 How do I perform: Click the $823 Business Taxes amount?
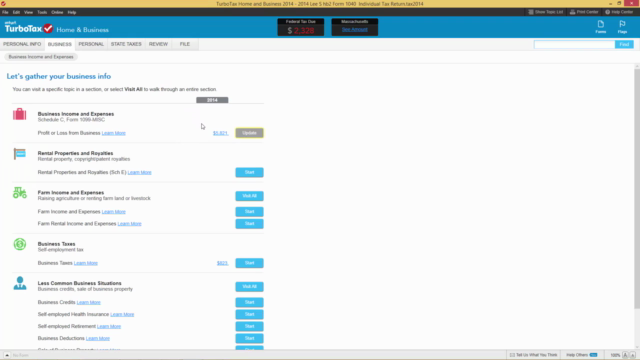click(222, 263)
